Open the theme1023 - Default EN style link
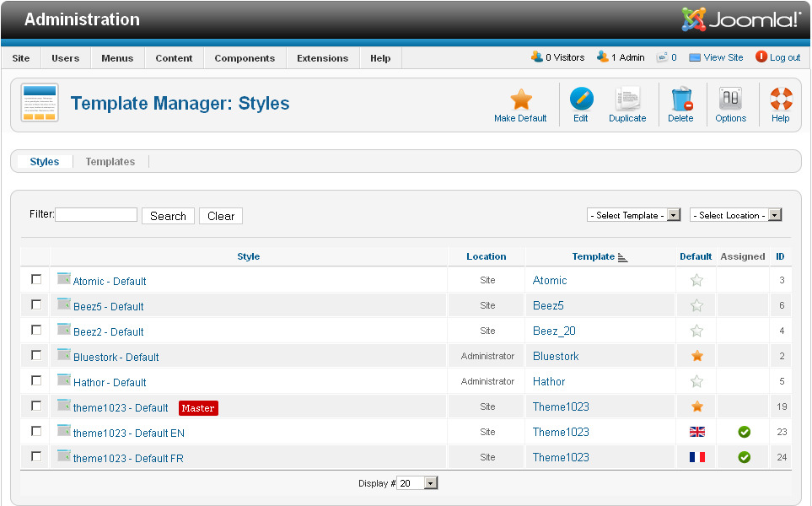 coord(129,433)
